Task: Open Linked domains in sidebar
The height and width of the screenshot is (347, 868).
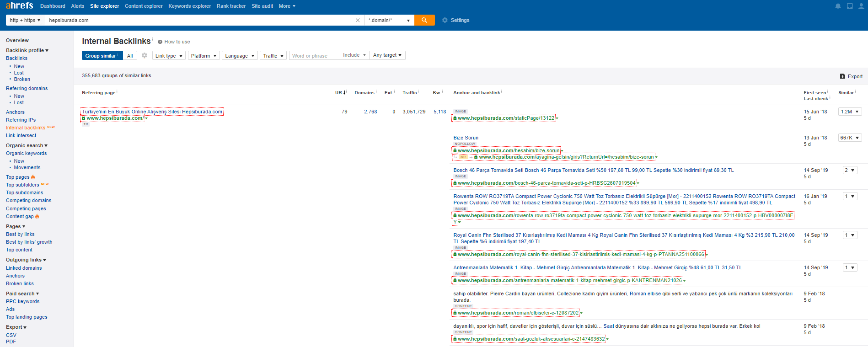Action: click(x=24, y=268)
